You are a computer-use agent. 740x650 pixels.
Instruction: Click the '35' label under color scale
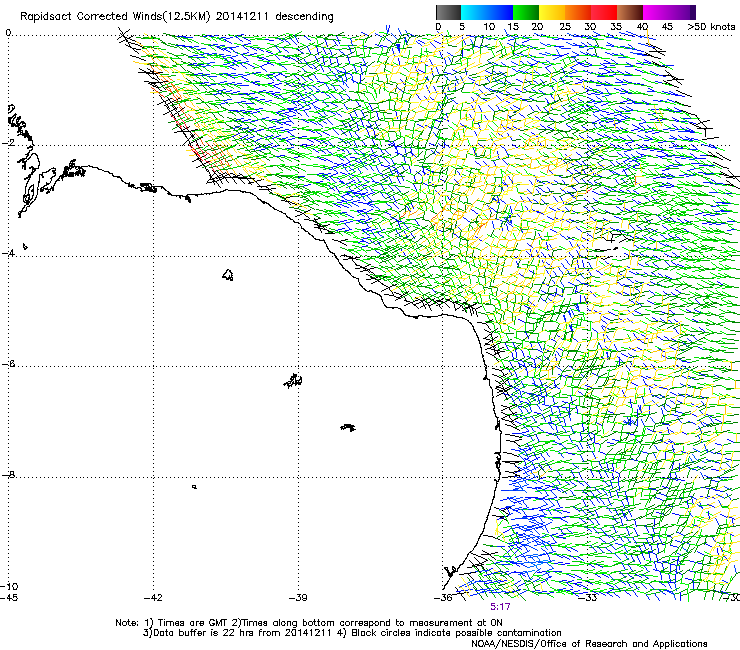point(616,27)
